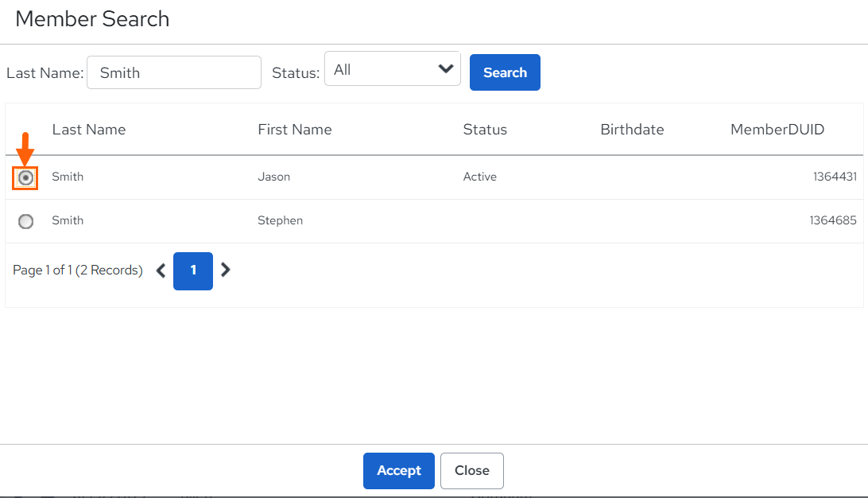Go to the previous page with left chevron
Viewport: 868px width, 498px height.
point(161,271)
